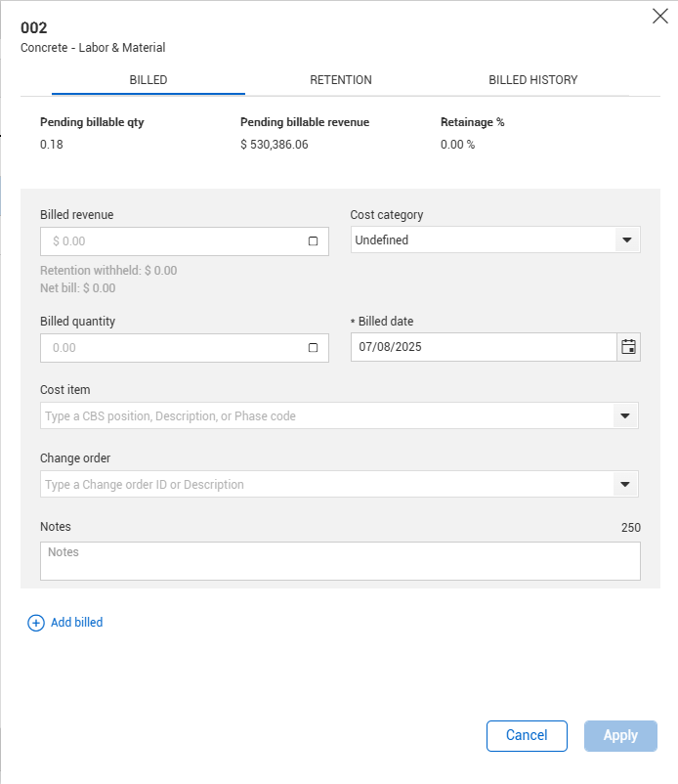Click the circled plus icon beside Add billed
This screenshot has height=784, width=678.
pyautogui.click(x=36, y=623)
